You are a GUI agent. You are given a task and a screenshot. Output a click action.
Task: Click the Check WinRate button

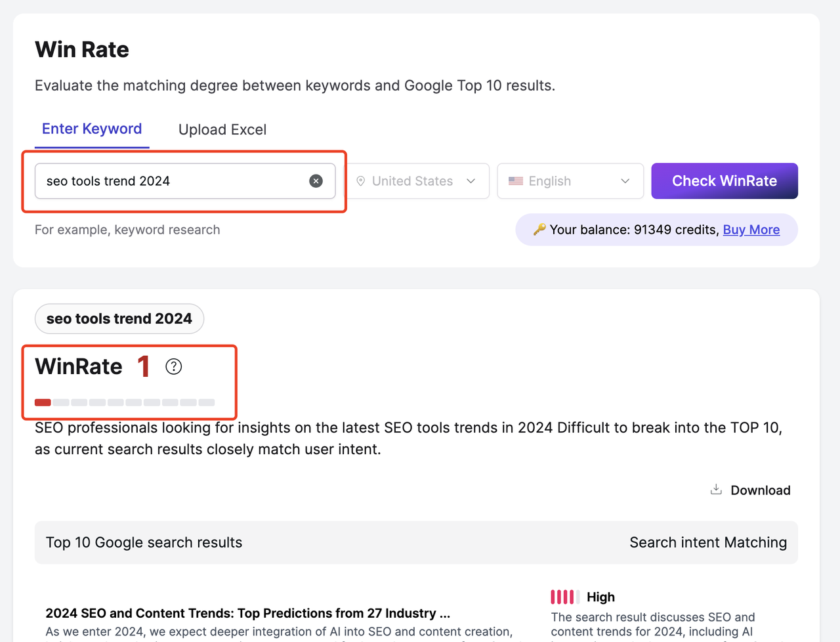click(x=724, y=181)
